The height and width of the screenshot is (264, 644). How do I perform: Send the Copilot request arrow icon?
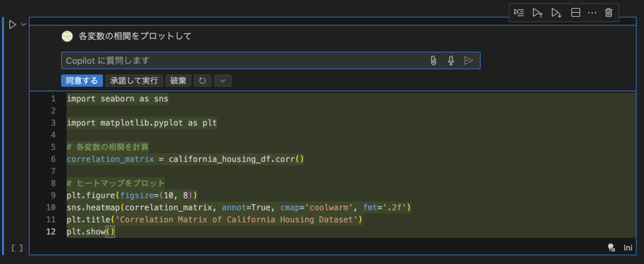pos(469,61)
